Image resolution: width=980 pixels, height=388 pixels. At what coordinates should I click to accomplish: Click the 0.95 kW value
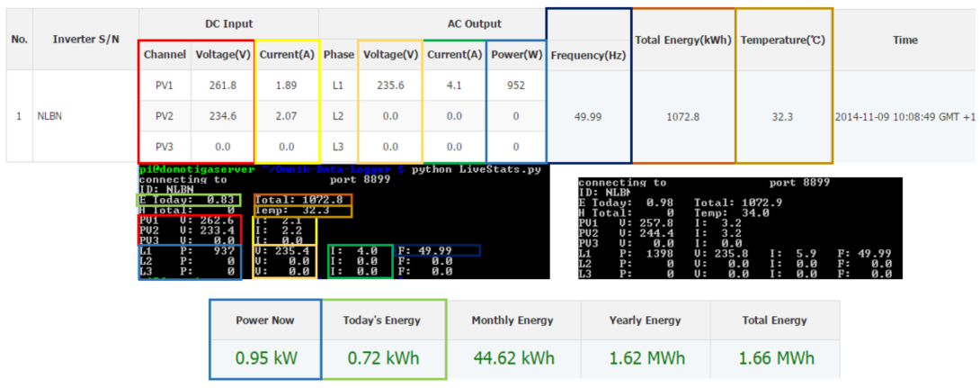tap(265, 358)
